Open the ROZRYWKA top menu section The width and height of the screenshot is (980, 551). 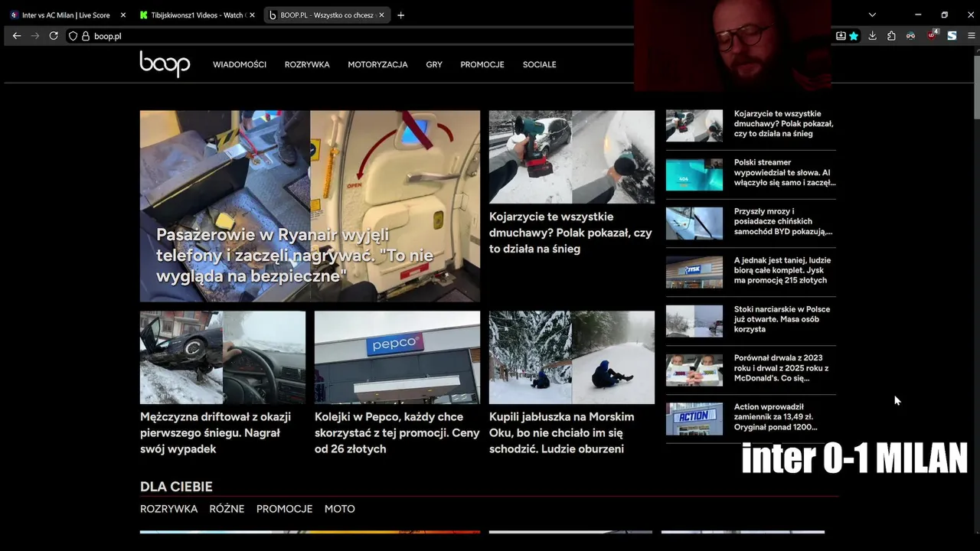pyautogui.click(x=307, y=64)
